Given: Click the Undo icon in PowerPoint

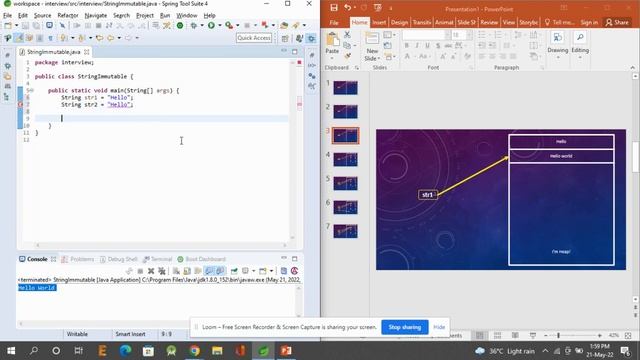Looking at the screenshot, I should click(x=347, y=8).
